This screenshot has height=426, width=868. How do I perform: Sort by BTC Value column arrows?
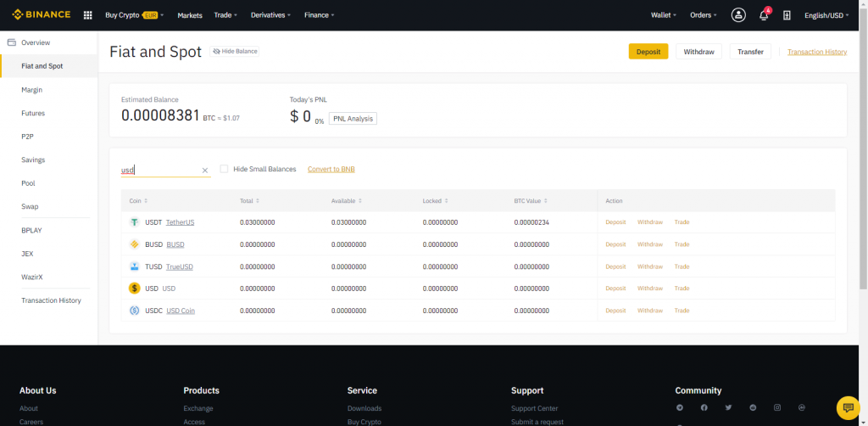tap(546, 201)
